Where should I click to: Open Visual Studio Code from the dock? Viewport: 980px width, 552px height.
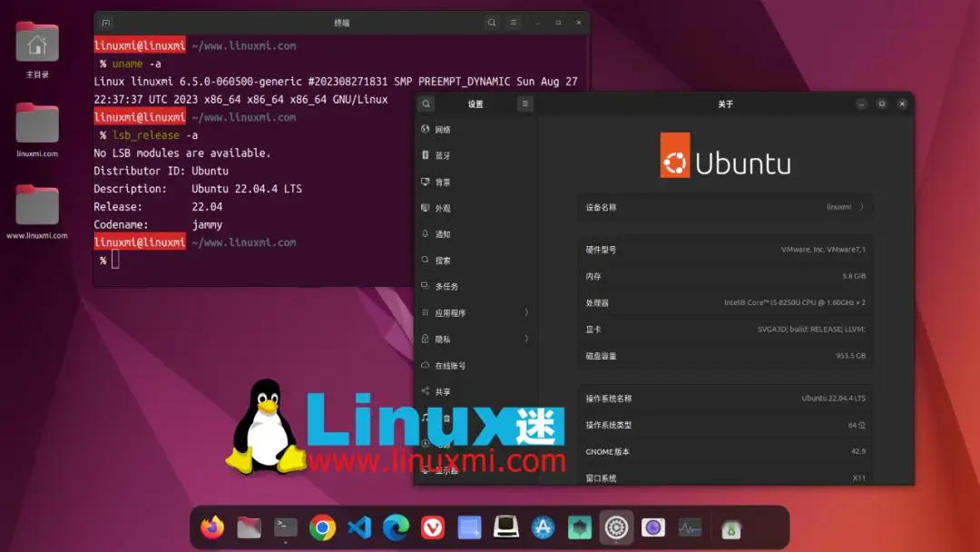pos(359,527)
